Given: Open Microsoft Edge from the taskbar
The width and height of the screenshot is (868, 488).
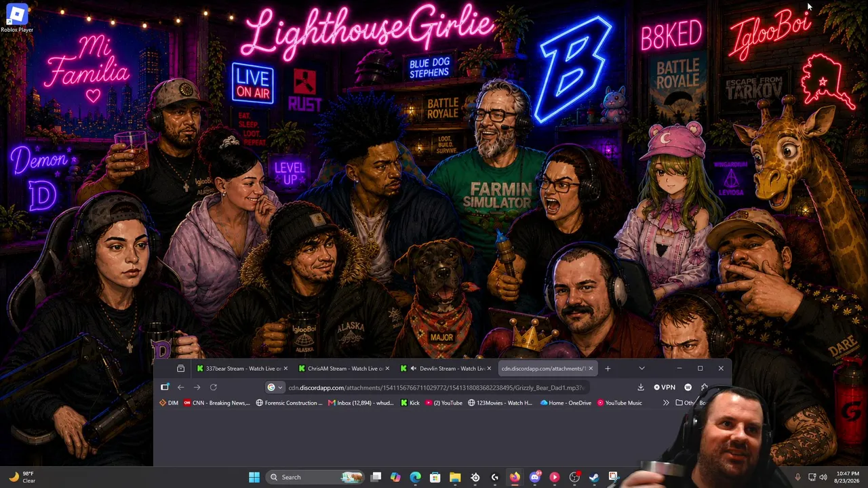Looking at the screenshot, I should pyautogui.click(x=415, y=477).
